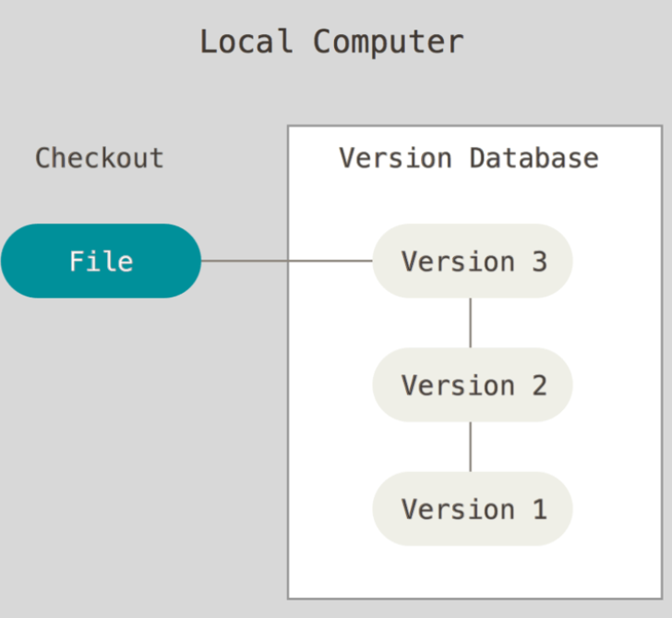Click the Version Database heading
This screenshot has width=672, height=618.
(x=469, y=158)
